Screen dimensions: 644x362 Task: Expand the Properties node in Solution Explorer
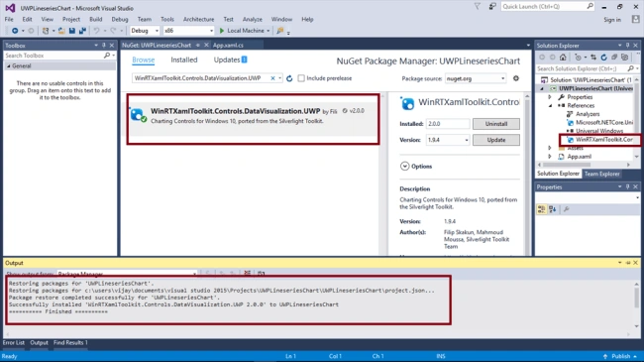point(550,97)
